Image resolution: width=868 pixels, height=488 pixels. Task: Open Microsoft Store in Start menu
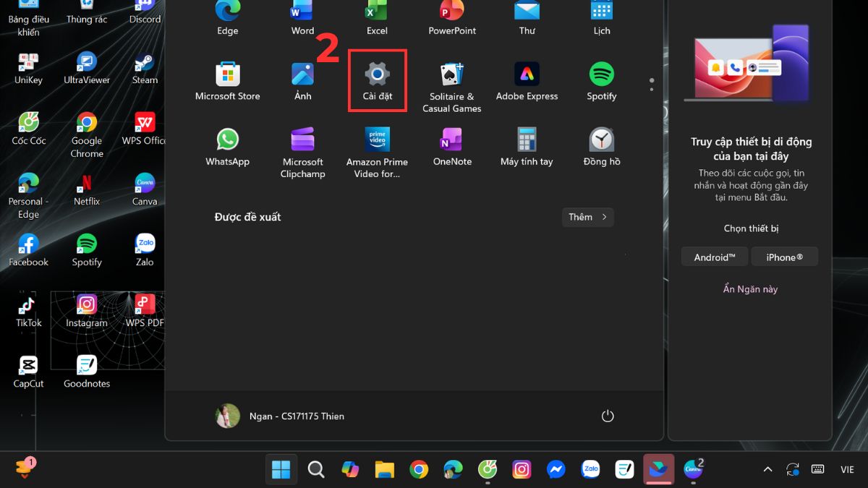click(227, 81)
